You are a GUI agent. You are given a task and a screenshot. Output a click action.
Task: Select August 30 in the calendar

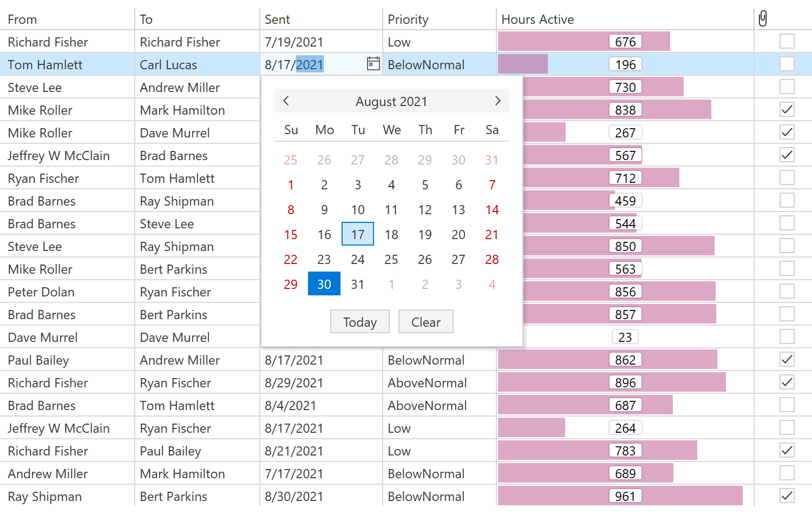click(324, 284)
